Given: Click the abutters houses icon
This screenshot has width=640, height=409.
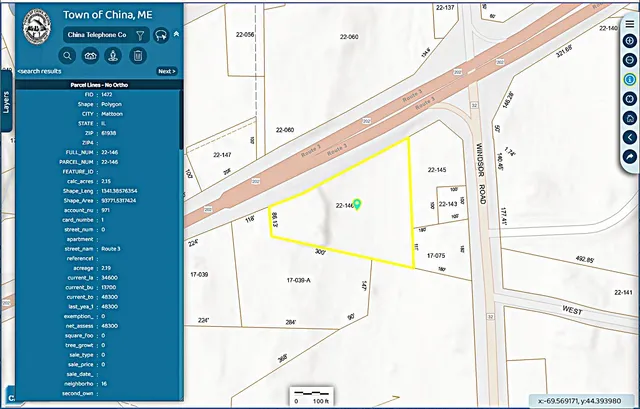Looking at the screenshot, I should (90, 56).
